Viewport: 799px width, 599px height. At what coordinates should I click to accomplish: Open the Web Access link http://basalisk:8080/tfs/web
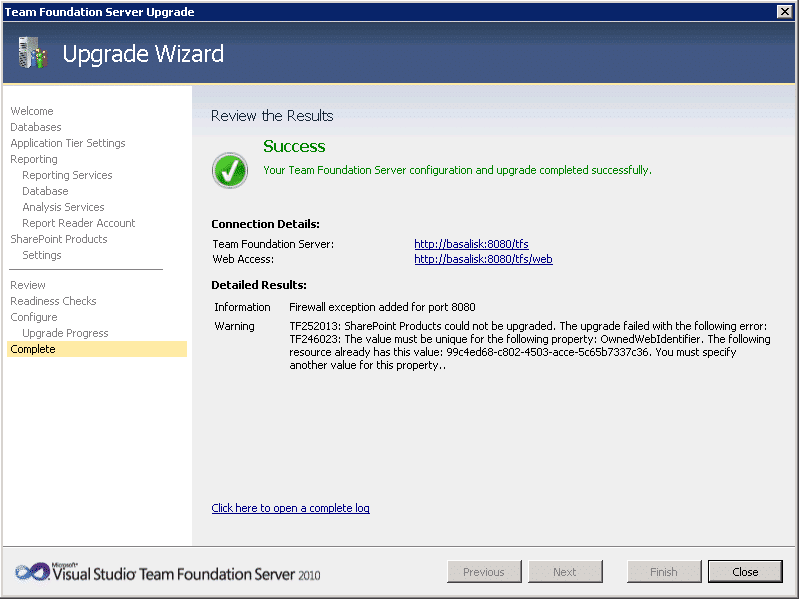(x=483, y=259)
